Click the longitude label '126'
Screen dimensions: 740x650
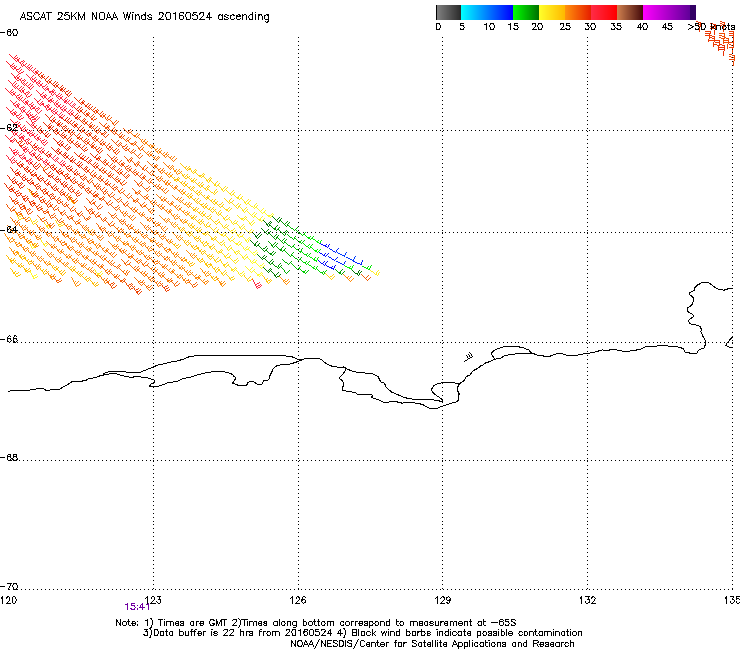[x=298, y=600]
